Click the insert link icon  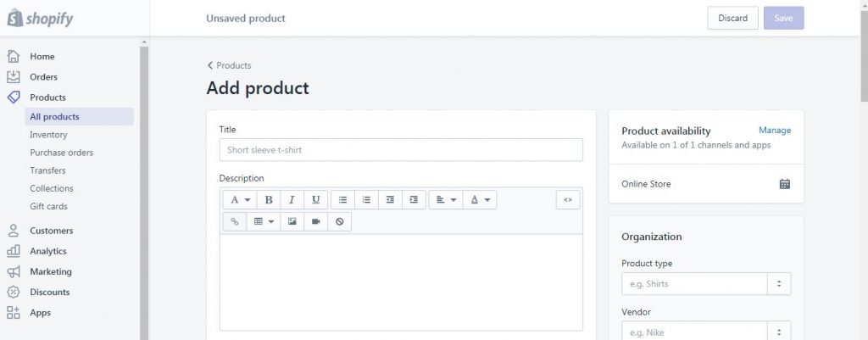click(235, 221)
